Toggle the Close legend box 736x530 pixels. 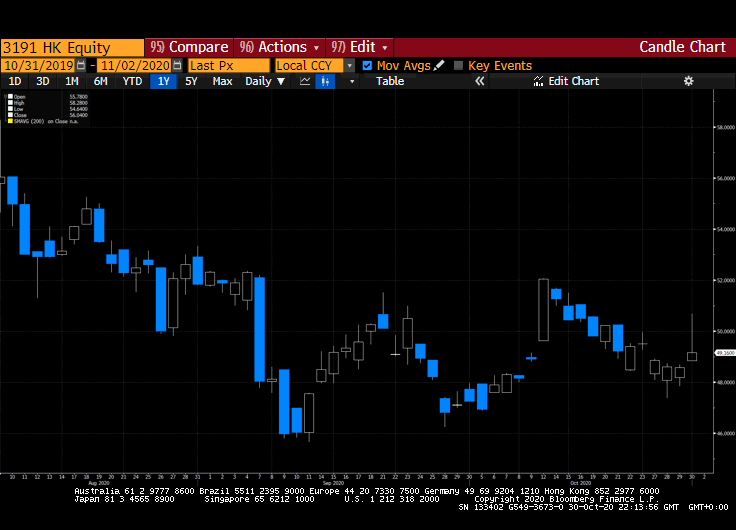point(10,115)
